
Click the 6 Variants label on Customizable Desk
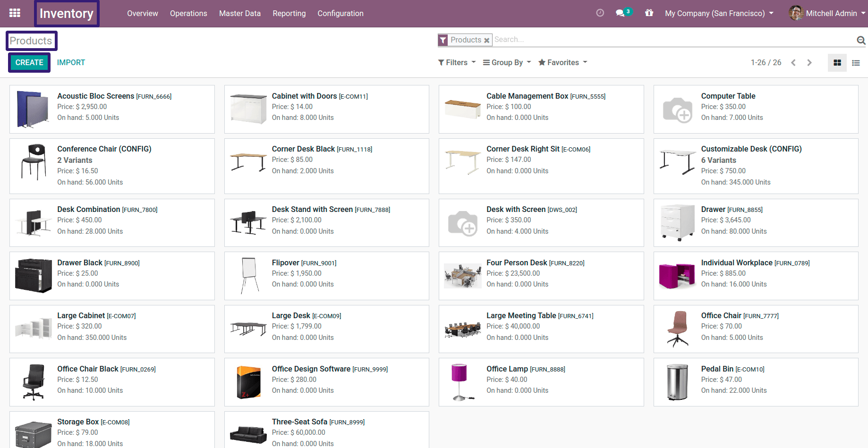(718, 160)
